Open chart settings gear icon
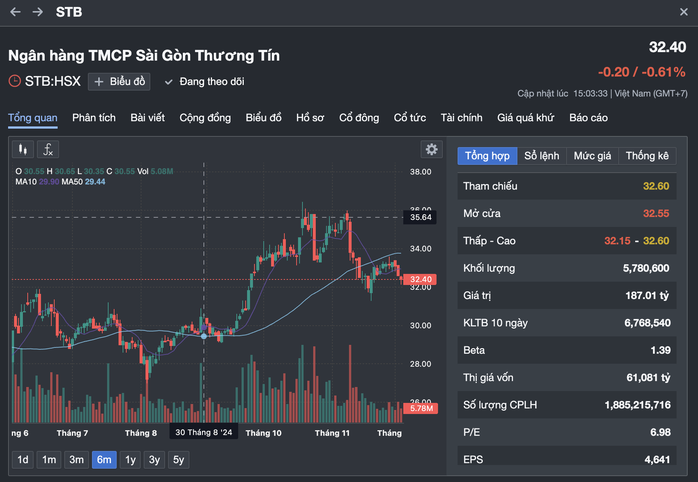The height and width of the screenshot is (482, 698). pyautogui.click(x=431, y=149)
